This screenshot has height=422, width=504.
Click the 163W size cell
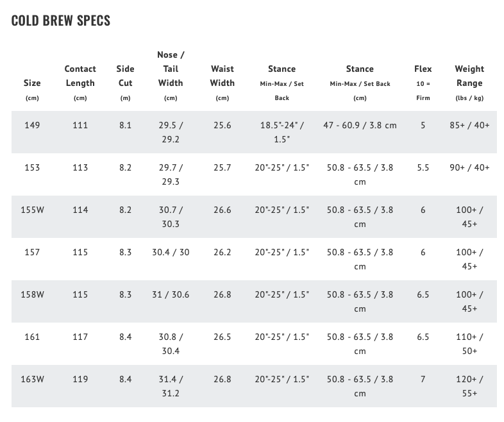click(x=32, y=379)
